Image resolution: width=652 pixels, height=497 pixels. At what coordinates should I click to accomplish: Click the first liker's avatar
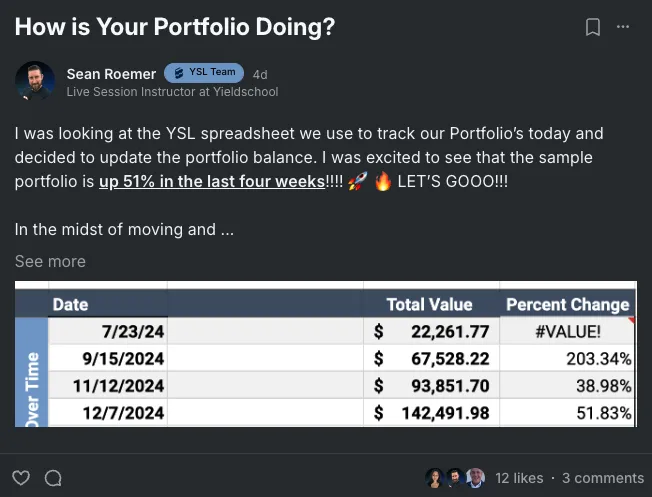(x=434, y=478)
